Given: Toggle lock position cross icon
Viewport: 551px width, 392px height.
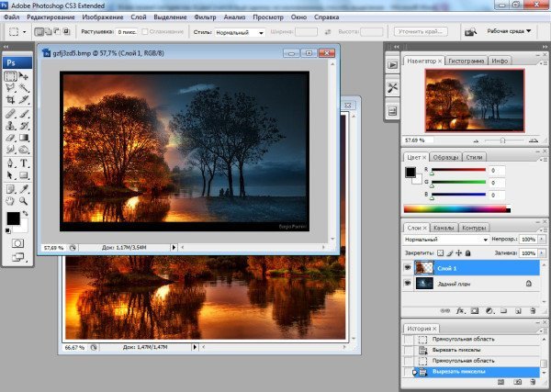Looking at the screenshot, I should (458, 252).
